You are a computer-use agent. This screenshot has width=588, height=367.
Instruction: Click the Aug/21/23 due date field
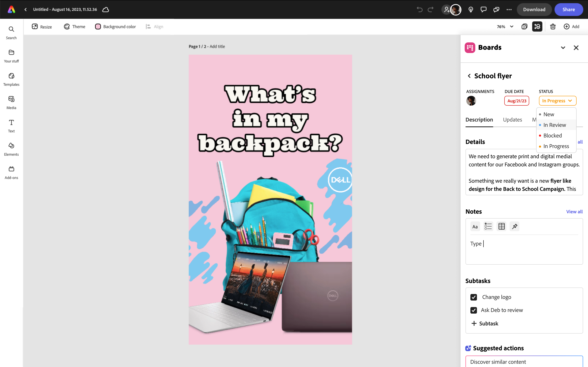[x=517, y=101]
